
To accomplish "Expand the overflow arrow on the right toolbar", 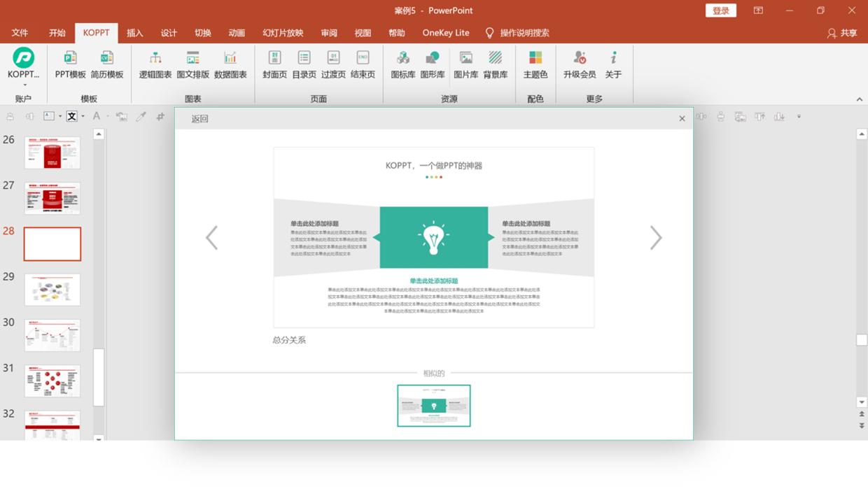I will click(x=797, y=116).
